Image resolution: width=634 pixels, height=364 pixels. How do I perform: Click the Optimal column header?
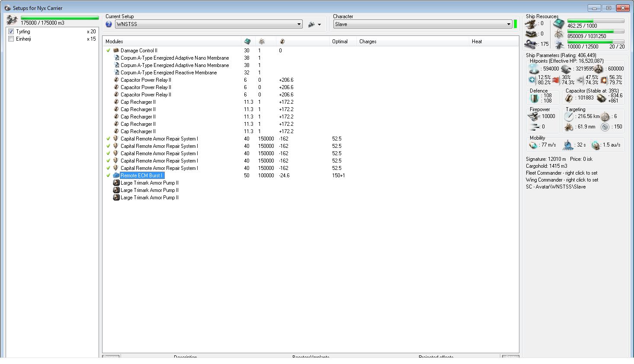click(343, 42)
